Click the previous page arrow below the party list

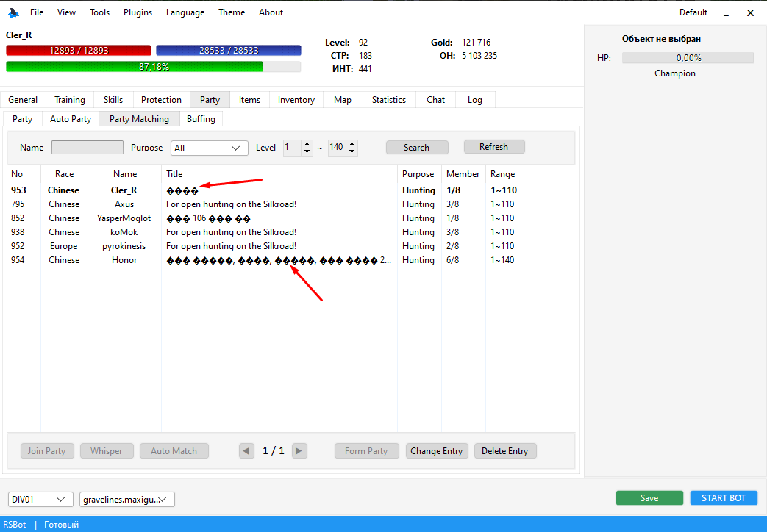click(246, 450)
